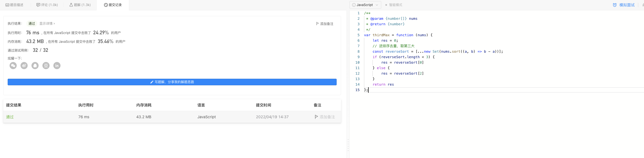The width and height of the screenshot is (644, 158).
Task: Toggle 智能模式 in the editor bar
Action: [x=394, y=5]
